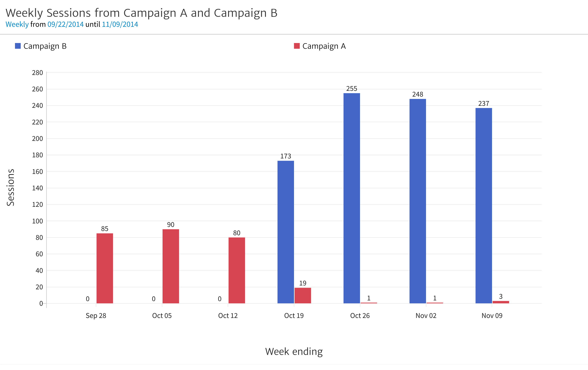Select the red Sep 28 bar valued 85
This screenshot has width=588, height=370.
coord(105,268)
